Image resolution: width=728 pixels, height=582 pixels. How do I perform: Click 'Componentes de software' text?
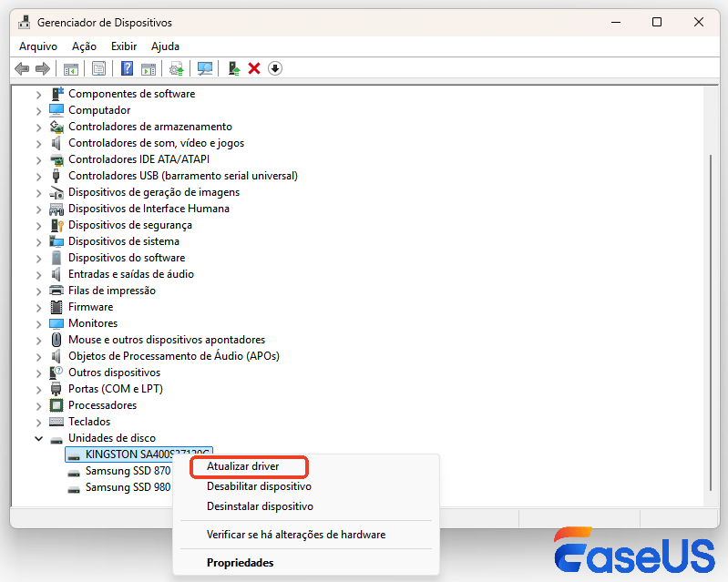click(x=132, y=94)
